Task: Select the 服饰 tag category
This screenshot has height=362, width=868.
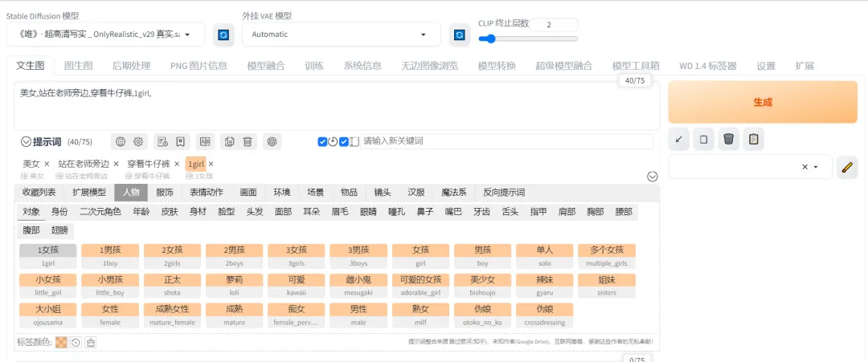Action: coord(165,193)
